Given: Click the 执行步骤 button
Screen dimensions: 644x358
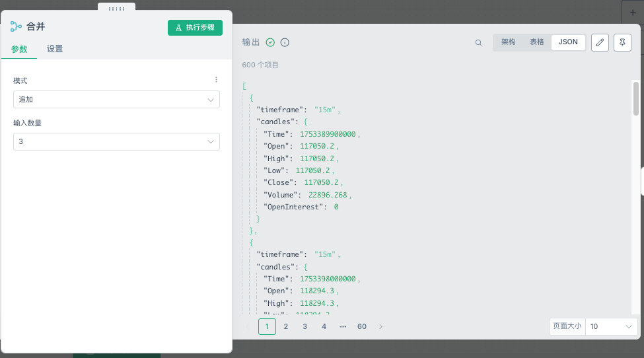Looking at the screenshot, I should coord(195,28).
